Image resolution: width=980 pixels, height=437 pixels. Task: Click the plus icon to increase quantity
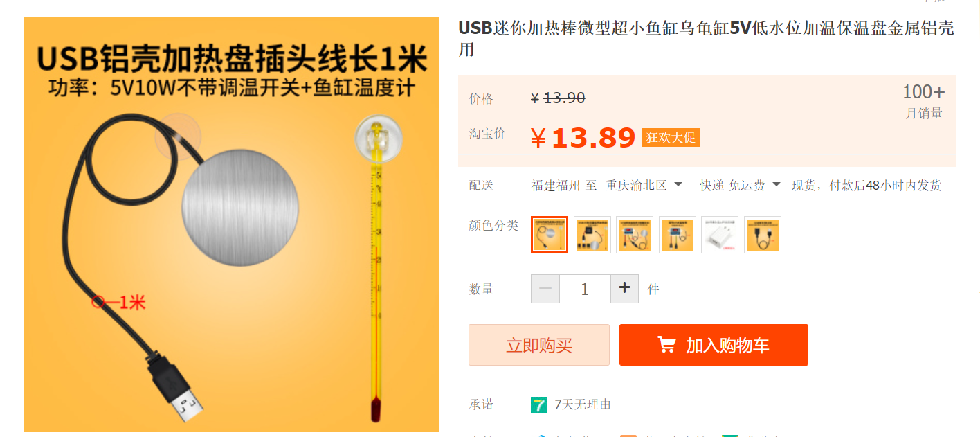click(624, 289)
